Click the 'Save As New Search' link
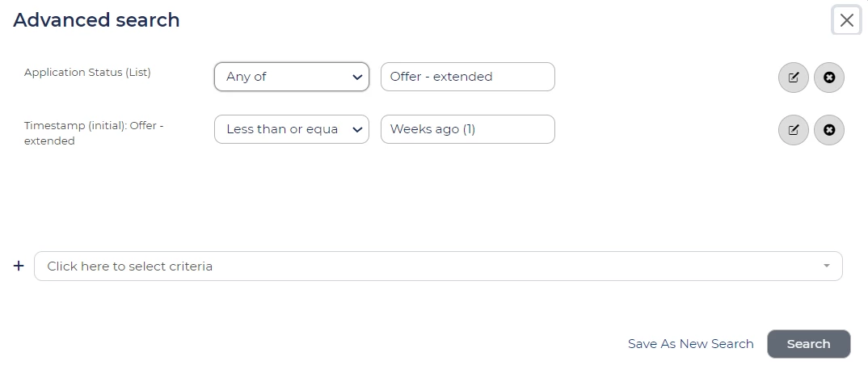 690,343
